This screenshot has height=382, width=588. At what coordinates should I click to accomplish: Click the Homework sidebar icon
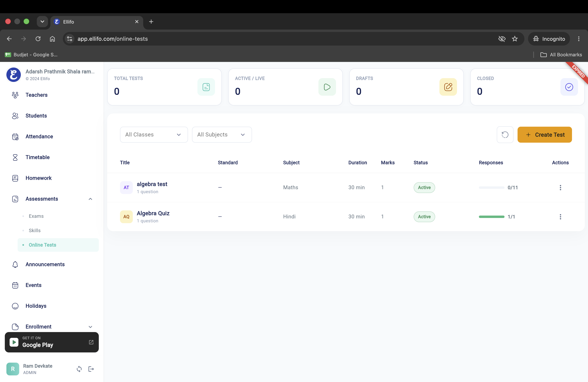point(15,178)
